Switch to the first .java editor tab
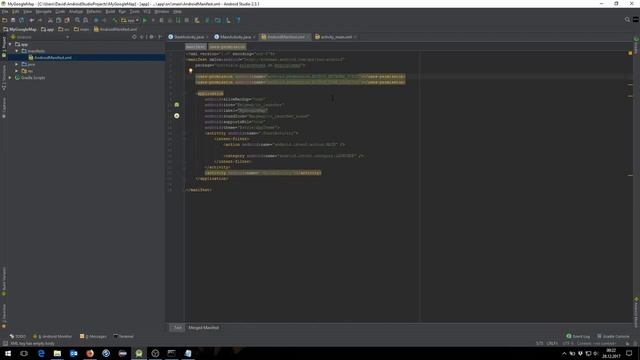Viewport: 640px width, 360px height. click(188, 37)
